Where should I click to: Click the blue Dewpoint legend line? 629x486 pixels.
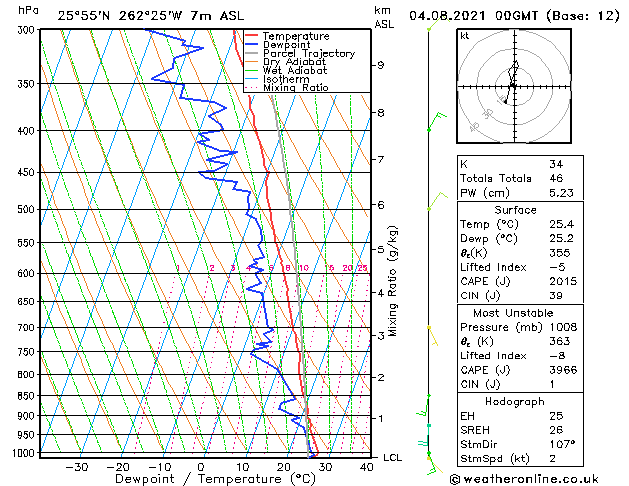[253, 45]
